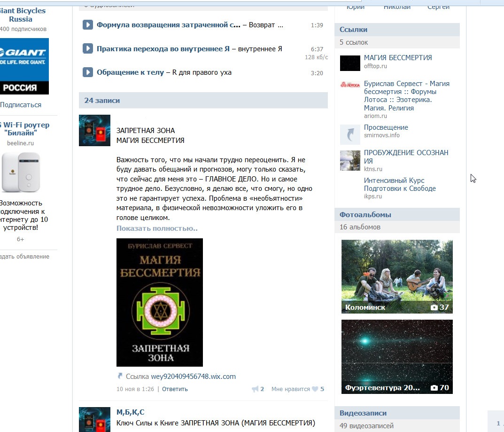Click arrow icon thumbnail beside 'Просвещение'

[x=350, y=134]
